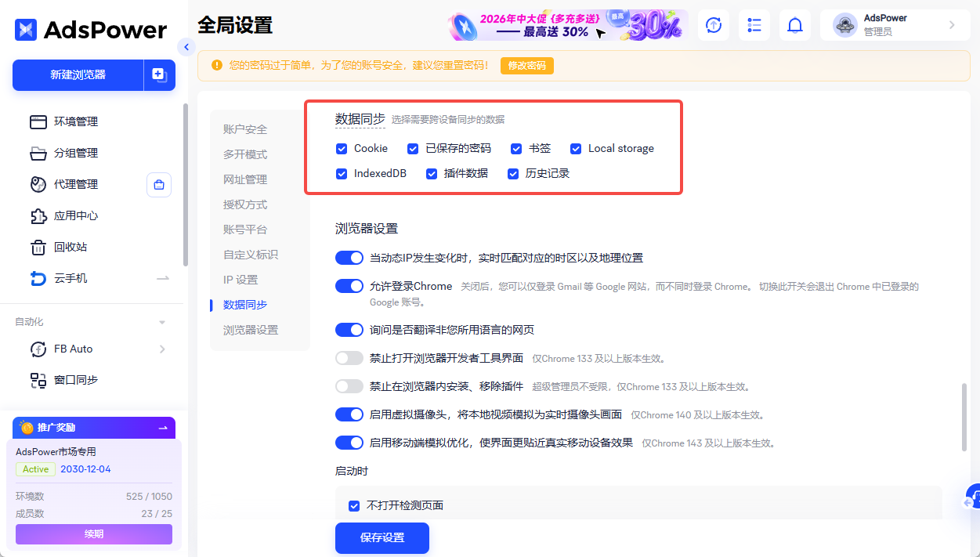Uncheck 书签 sync checkbox
This screenshot has height=557, width=980.
516,148
